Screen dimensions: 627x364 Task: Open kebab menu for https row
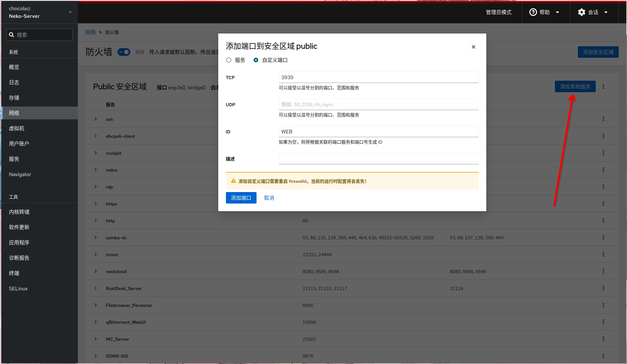[x=603, y=204]
